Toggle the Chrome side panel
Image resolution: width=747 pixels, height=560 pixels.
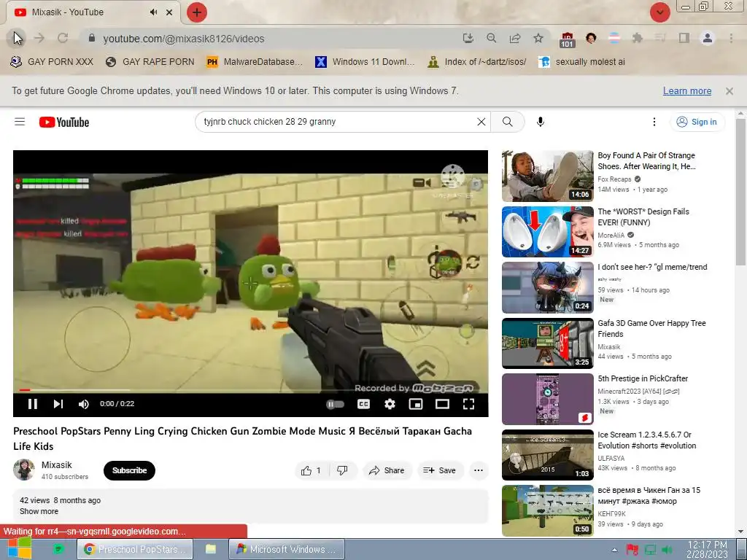pos(684,38)
